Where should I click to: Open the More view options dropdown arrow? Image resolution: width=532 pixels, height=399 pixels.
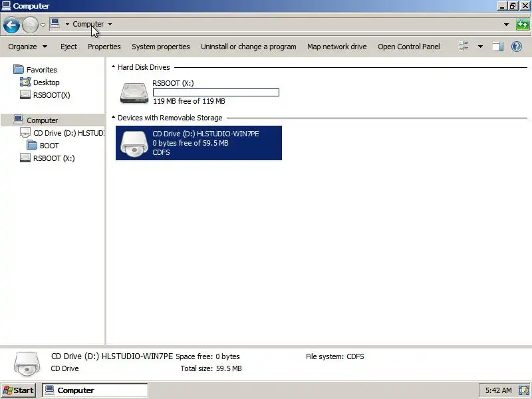(x=480, y=47)
